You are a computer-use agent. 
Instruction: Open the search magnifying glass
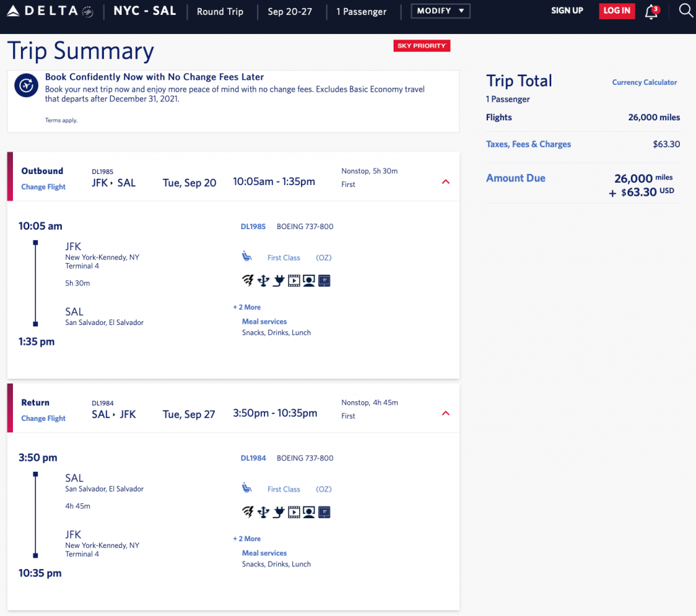tap(685, 11)
